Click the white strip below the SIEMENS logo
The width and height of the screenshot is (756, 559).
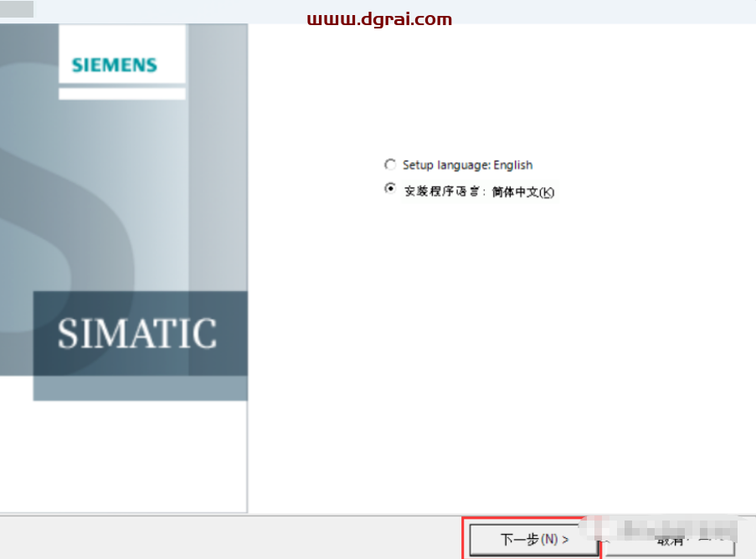[x=121, y=94]
